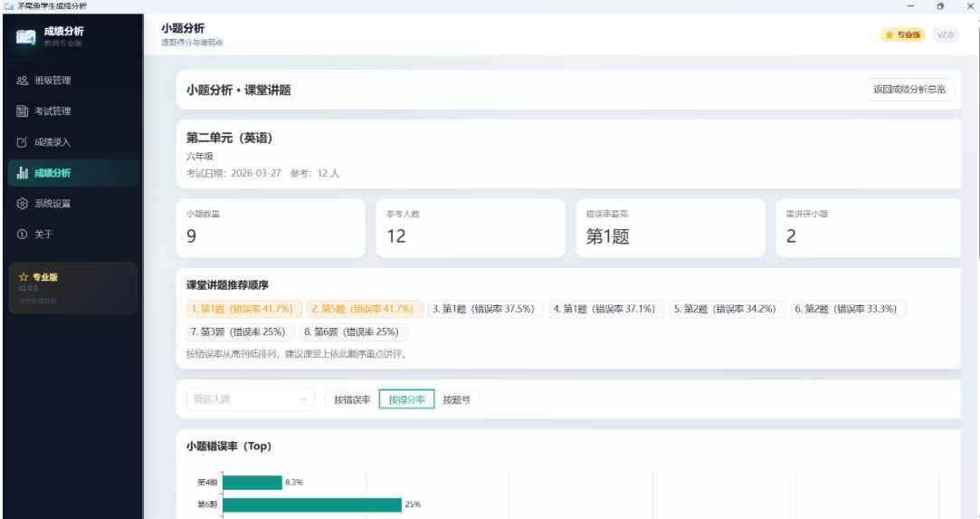Select the 成绩分析 sidebar item
980x519 pixels.
[73, 173]
